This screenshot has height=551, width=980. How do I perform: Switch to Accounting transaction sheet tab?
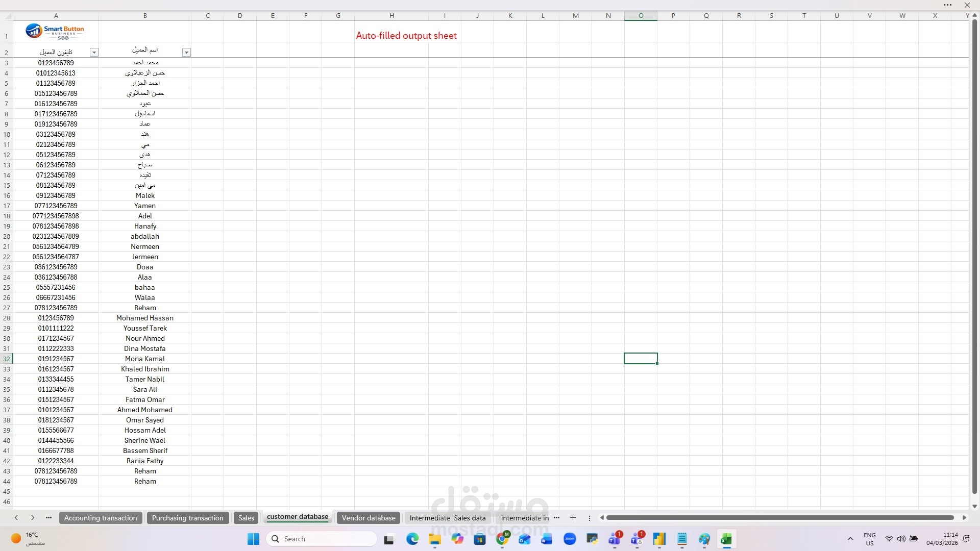click(x=101, y=518)
